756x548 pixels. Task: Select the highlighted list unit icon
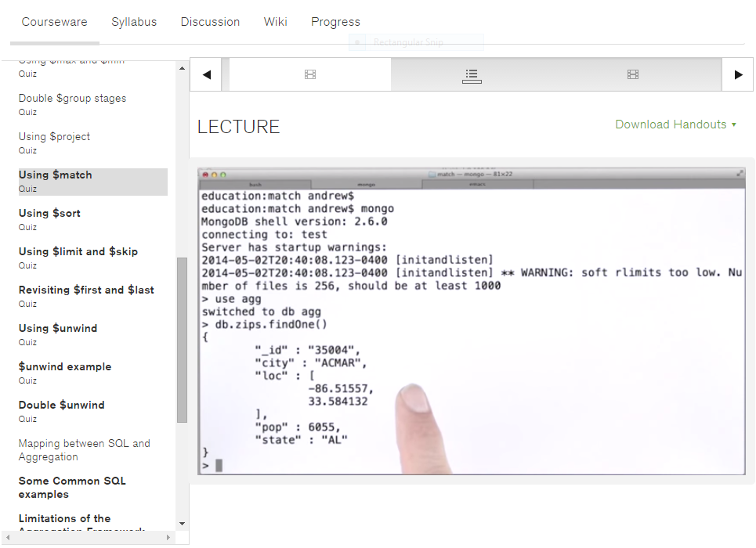pos(471,74)
